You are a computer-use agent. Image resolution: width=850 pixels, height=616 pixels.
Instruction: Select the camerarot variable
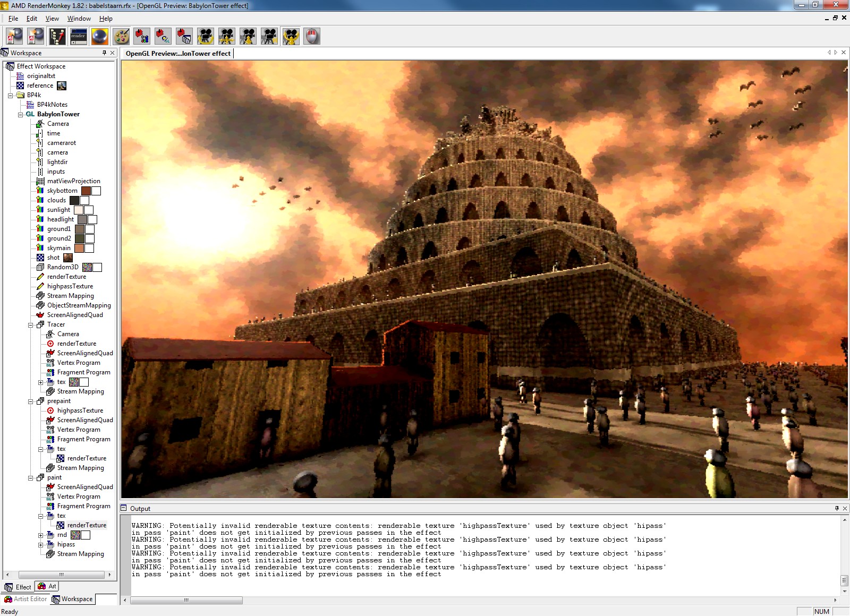coord(62,143)
